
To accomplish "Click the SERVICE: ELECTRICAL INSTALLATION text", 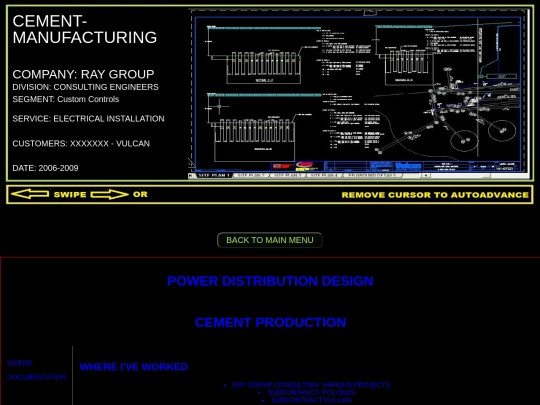I will (89, 118).
